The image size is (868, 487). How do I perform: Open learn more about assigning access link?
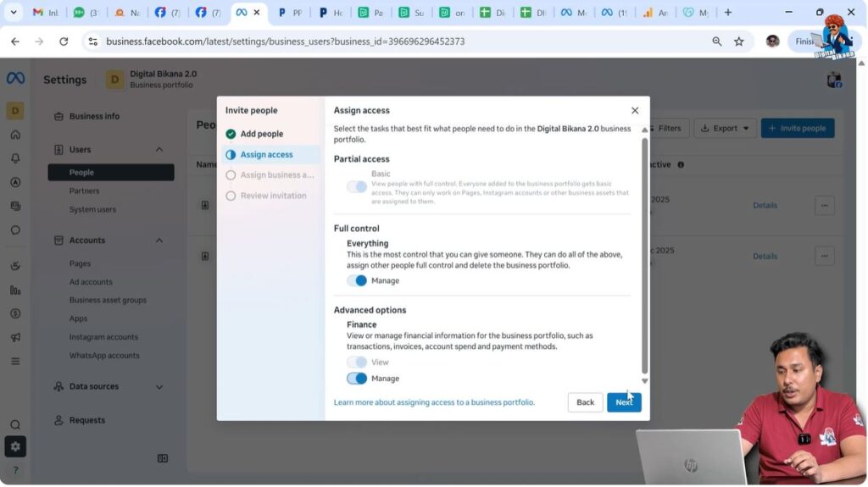click(434, 402)
